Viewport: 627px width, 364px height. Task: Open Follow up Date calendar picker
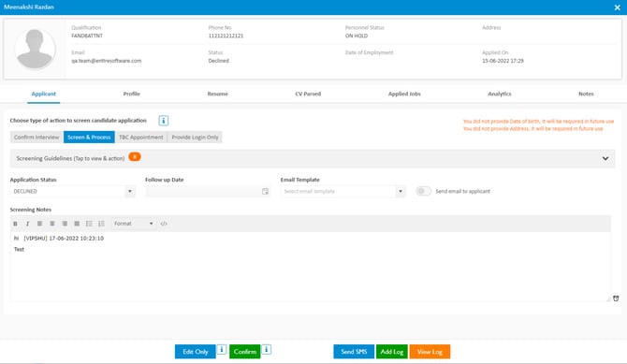click(265, 191)
